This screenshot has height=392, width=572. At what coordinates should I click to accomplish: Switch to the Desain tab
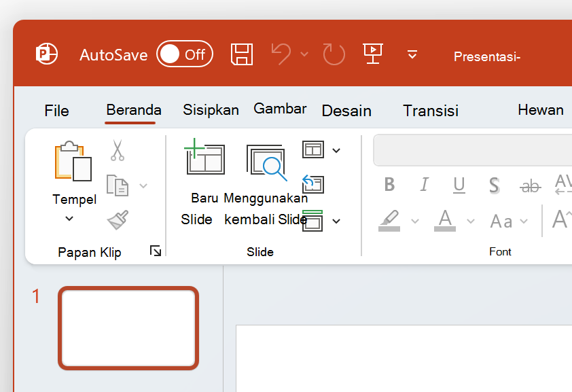(x=346, y=111)
